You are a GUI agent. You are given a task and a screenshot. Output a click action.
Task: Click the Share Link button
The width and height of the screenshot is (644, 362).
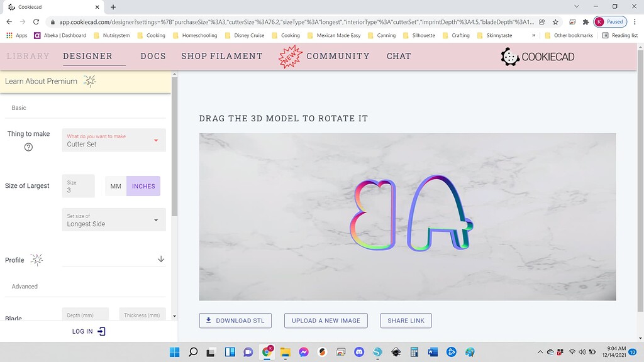[x=406, y=321]
